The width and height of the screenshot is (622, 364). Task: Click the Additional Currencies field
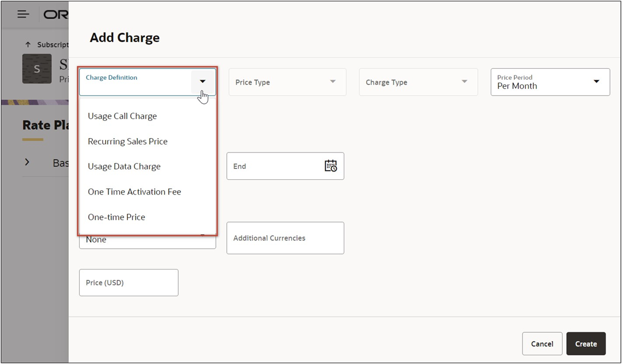pyautogui.click(x=285, y=238)
